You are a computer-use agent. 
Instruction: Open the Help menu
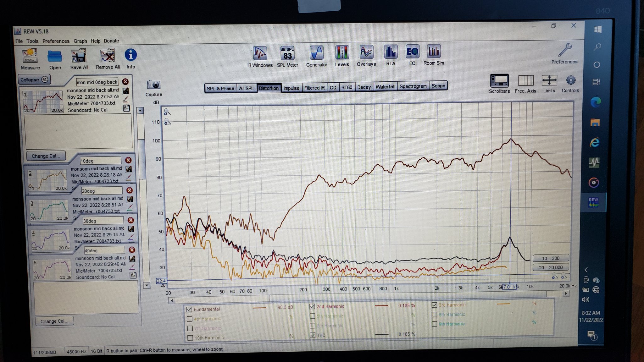click(x=96, y=41)
